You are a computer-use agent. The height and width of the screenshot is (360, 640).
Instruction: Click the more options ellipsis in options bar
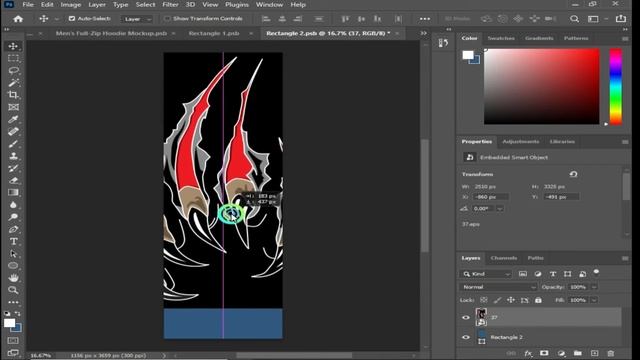(425, 19)
